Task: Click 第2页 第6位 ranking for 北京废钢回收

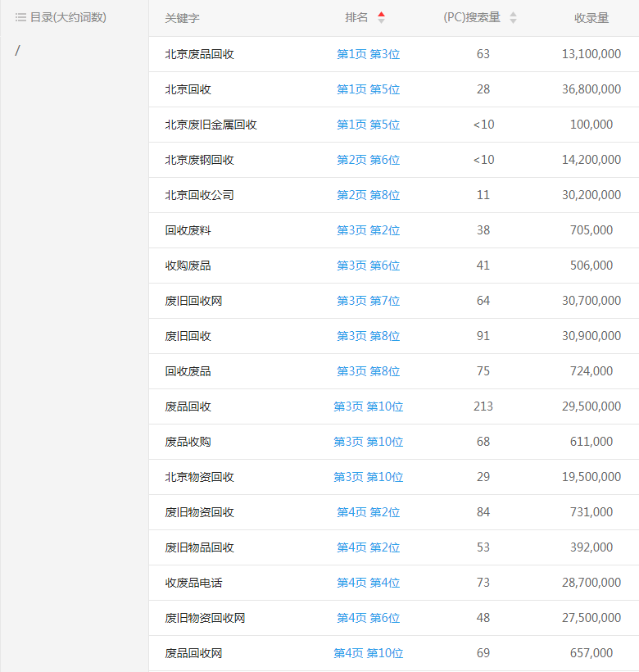Action: pyautogui.click(x=368, y=160)
